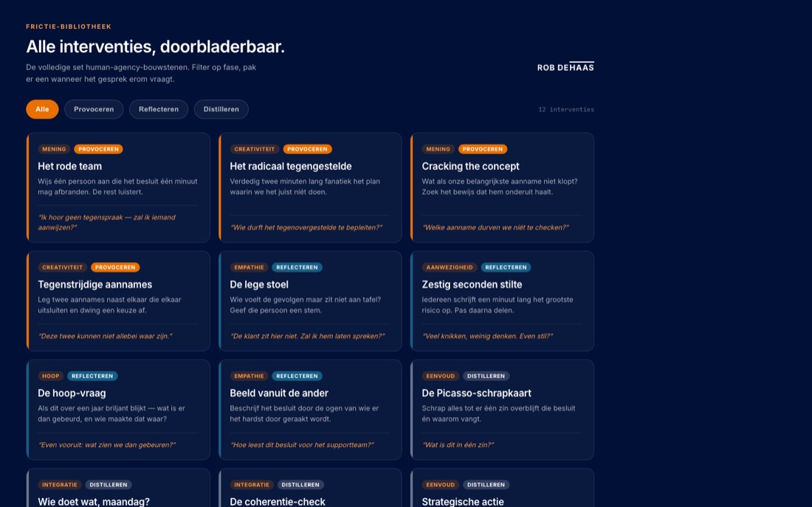
Task: Click the Wie doet wat, maandag? title
Action: click(94, 502)
